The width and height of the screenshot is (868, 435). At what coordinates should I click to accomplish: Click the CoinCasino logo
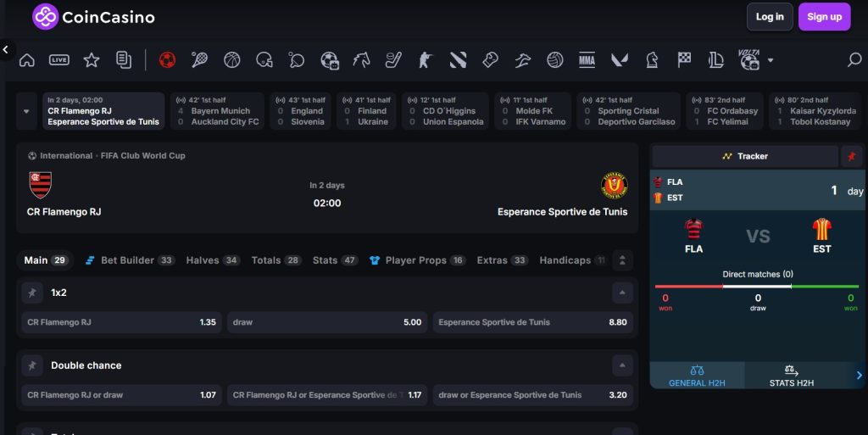pyautogui.click(x=93, y=17)
